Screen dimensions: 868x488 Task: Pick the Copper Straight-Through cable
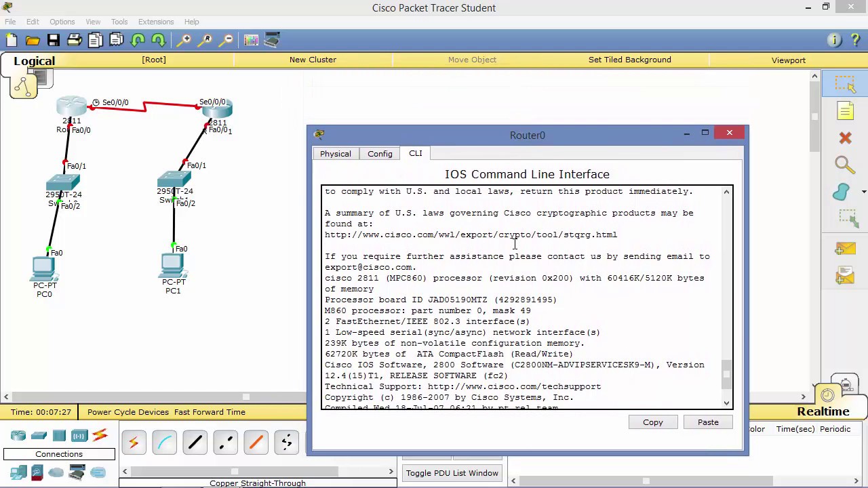pos(195,443)
